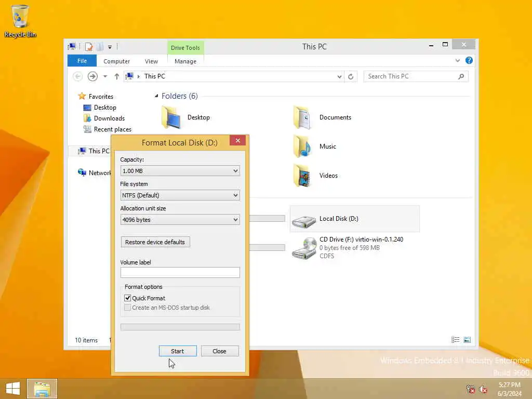Refresh the This PC view

click(351, 77)
